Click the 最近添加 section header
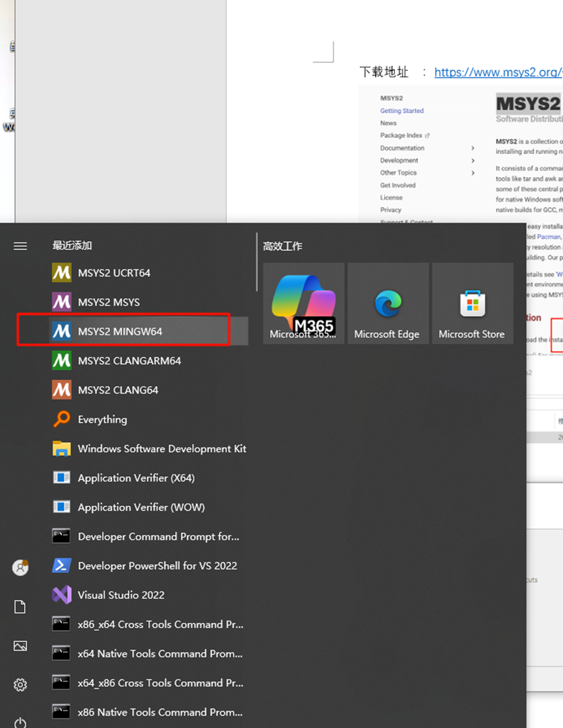The height and width of the screenshot is (728, 563). click(x=72, y=245)
